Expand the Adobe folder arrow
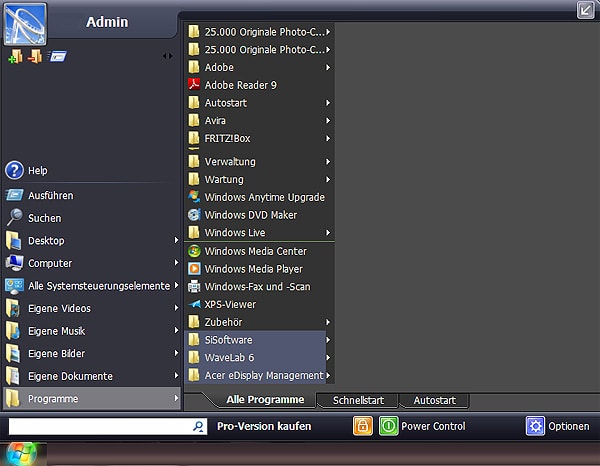The height and width of the screenshot is (466, 600). 328,67
